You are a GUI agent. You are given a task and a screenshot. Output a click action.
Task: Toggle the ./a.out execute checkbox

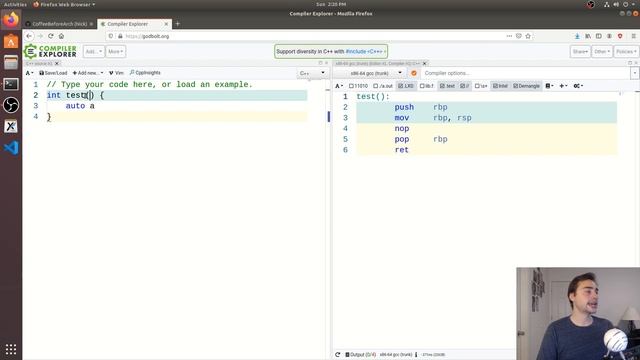click(x=383, y=86)
